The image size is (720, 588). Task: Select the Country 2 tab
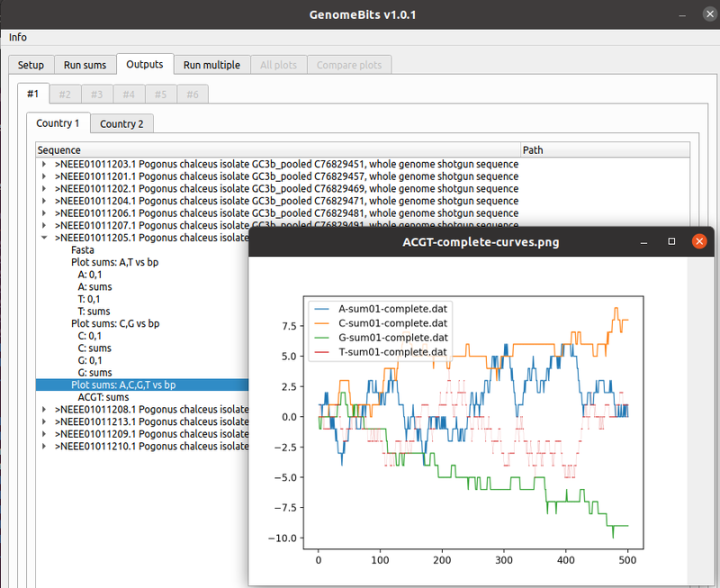point(121,123)
